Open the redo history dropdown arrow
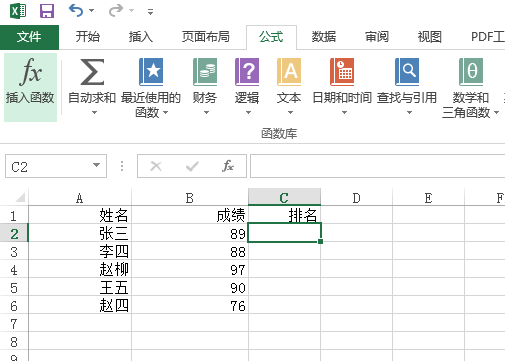505x361 pixels. tap(132, 11)
